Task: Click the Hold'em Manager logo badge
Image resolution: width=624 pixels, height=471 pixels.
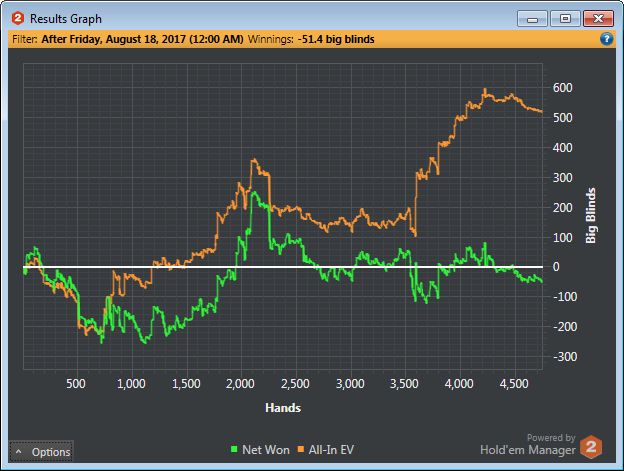Action: 591,446
